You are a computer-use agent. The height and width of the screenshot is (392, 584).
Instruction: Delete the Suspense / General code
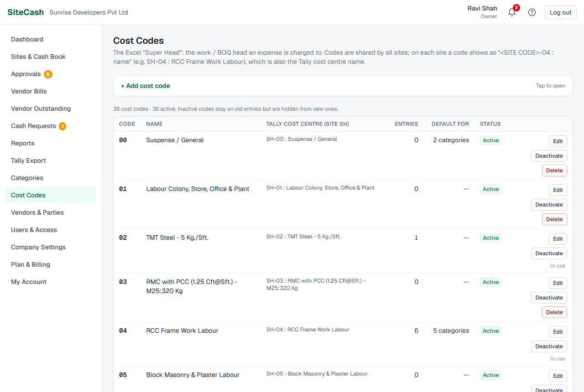pos(554,170)
